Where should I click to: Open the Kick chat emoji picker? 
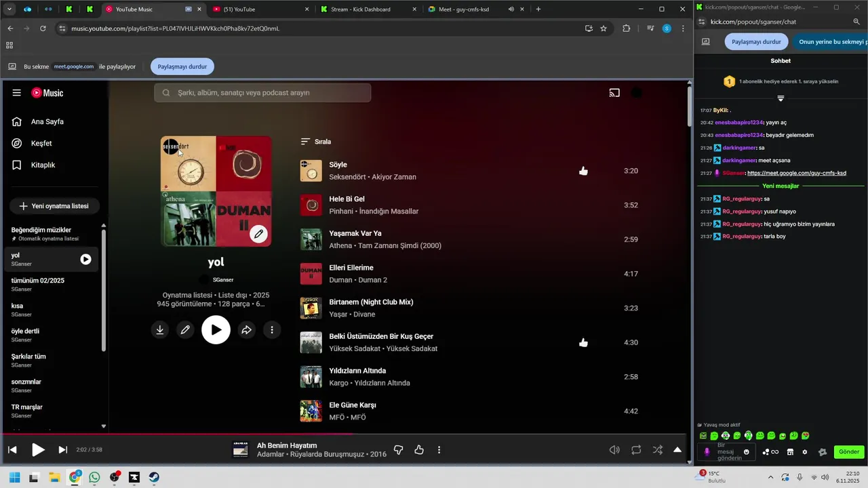click(747, 452)
